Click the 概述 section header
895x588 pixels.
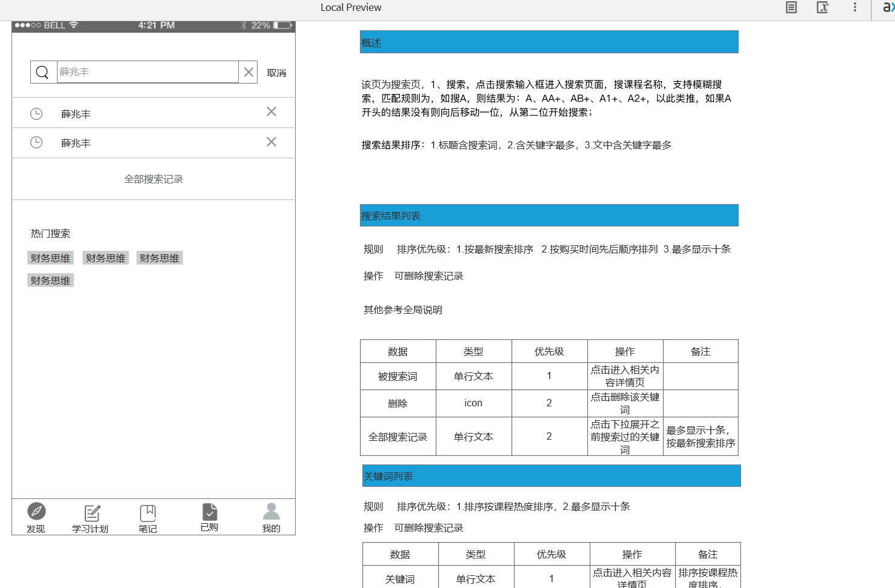coord(549,42)
